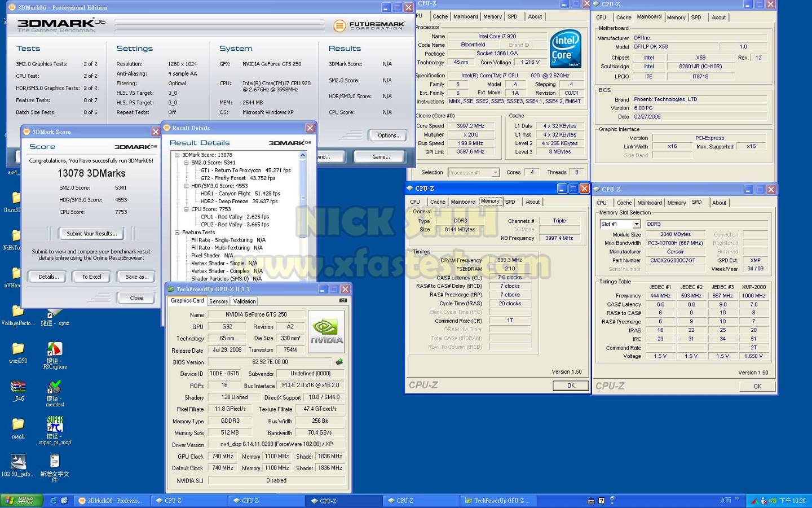Launch Internet Explorer from quick launch

click(x=54, y=501)
